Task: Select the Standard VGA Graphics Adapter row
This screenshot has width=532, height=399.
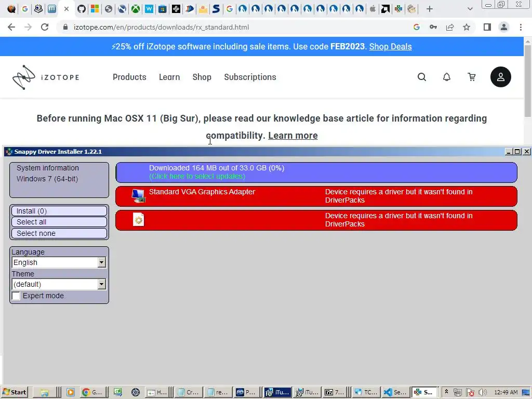Action: click(x=316, y=196)
